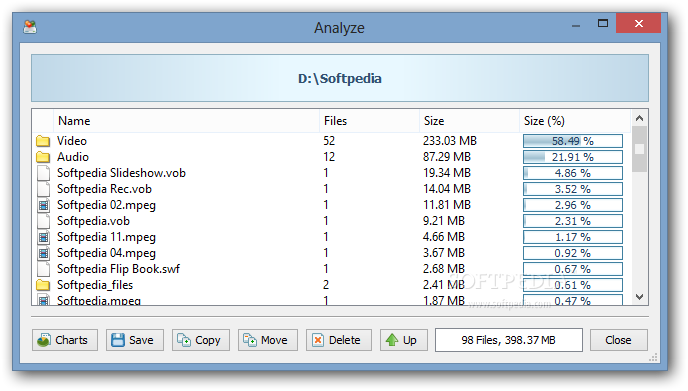Click the Copy button
Image resolution: width=688 pixels, height=391 pixels.
click(x=201, y=340)
